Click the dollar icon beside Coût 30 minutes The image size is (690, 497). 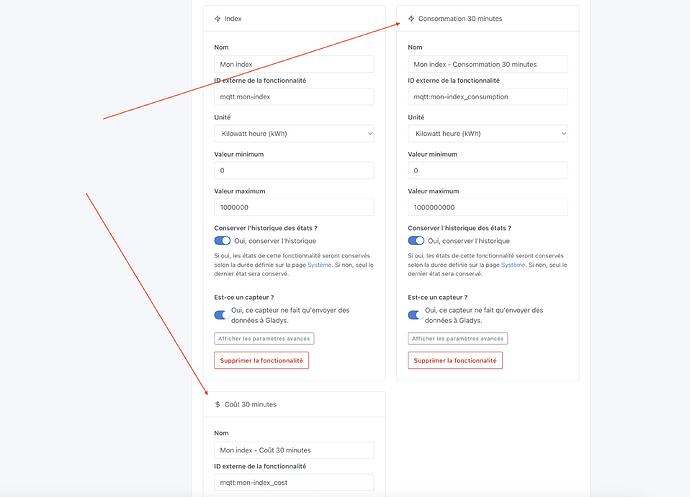point(217,404)
